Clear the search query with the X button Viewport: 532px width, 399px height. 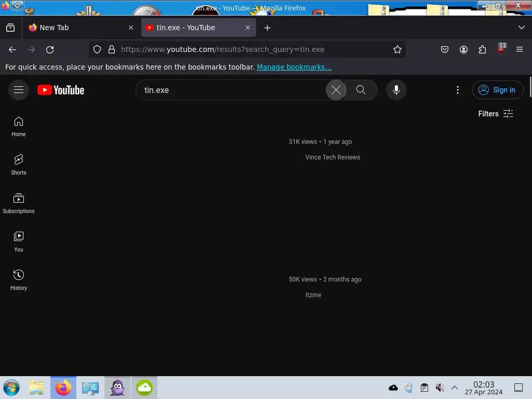(x=336, y=90)
